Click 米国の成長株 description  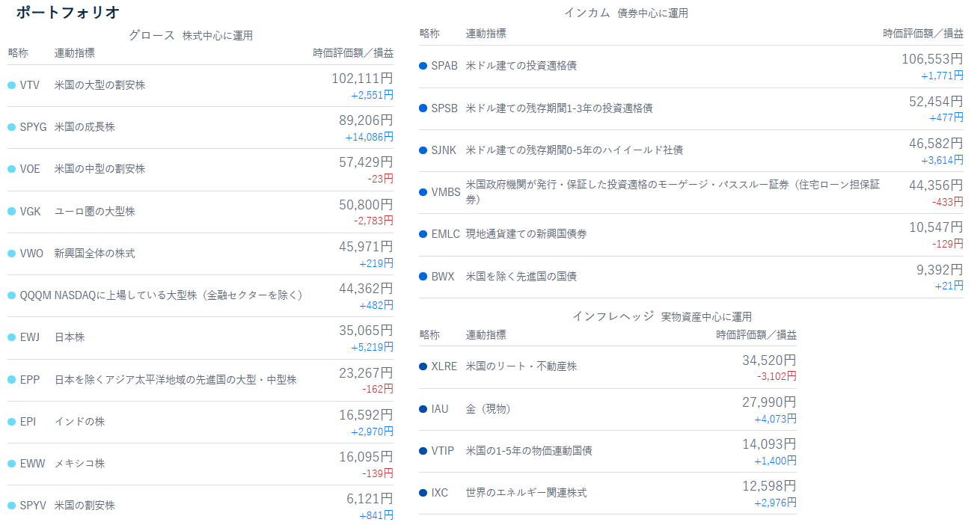pyautogui.click(x=85, y=127)
